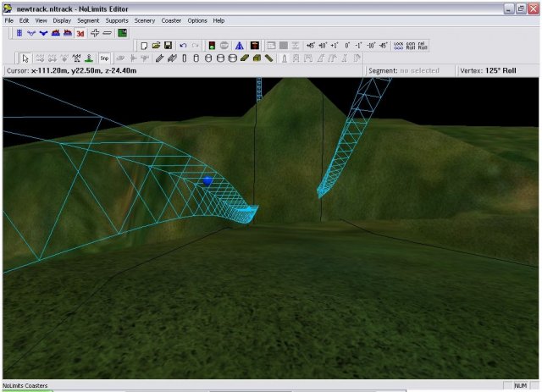Toggle the Snp snap button
The image size is (542, 392).
[x=104, y=58]
